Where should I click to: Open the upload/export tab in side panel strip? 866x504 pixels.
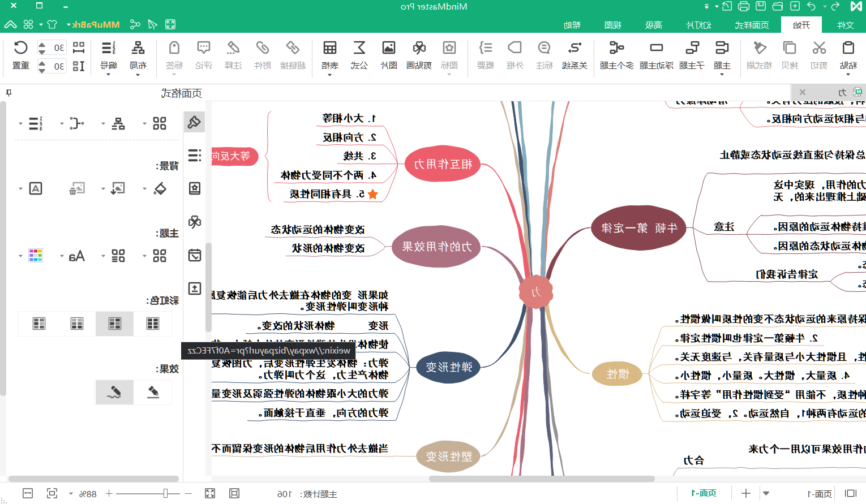[x=195, y=288]
